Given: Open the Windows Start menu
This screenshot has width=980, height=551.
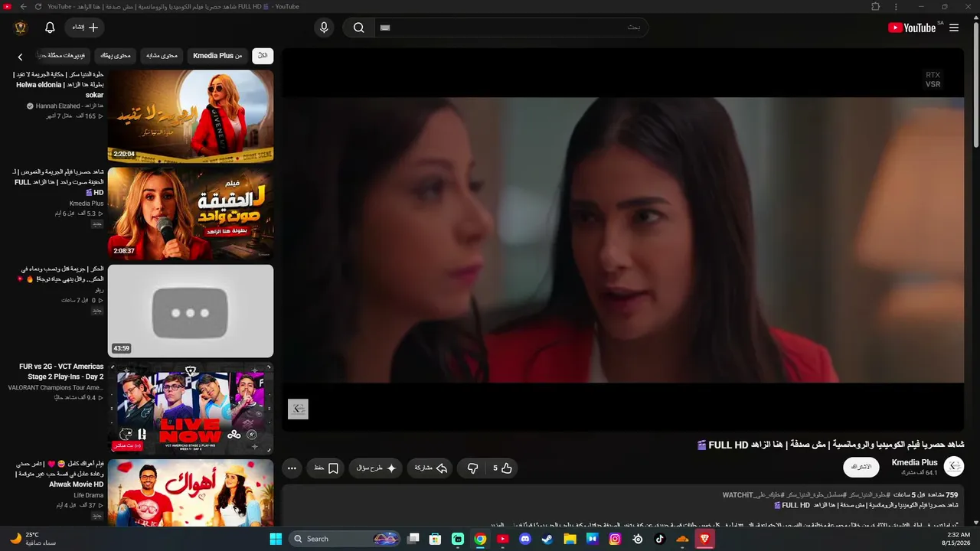Looking at the screenshot, I should point(276,539).
